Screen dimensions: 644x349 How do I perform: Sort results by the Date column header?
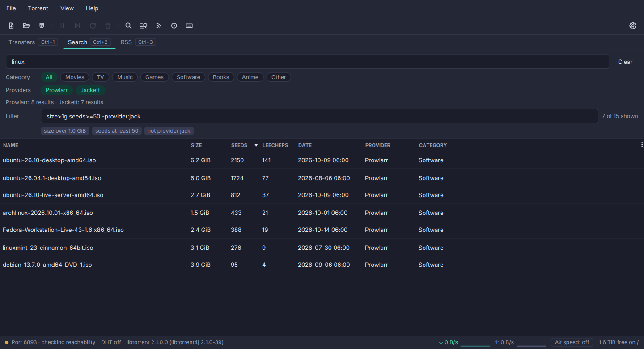coord(305,145)
